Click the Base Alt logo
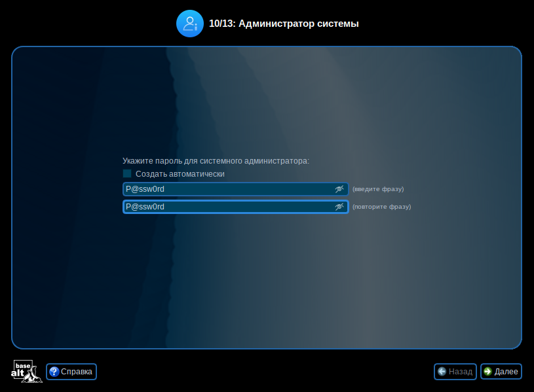The image size is (534, 392). pyautogui.click(x=26, y=371)
